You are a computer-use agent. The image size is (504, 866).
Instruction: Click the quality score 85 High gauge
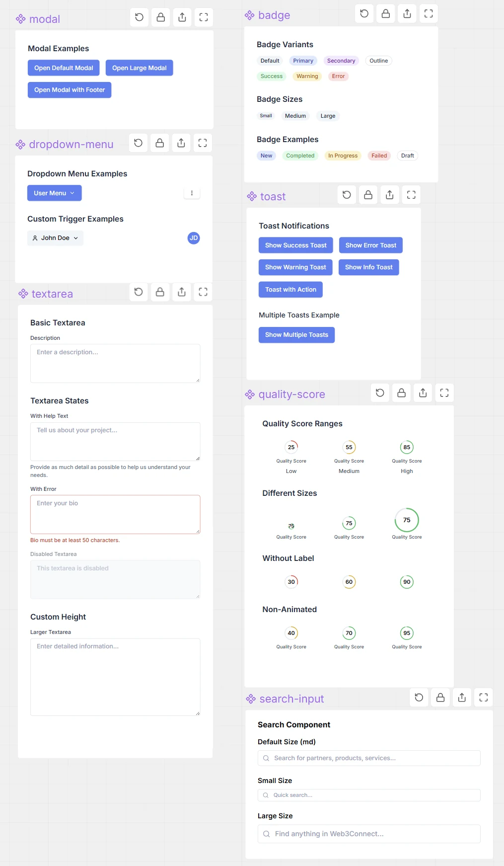[407, 447]
